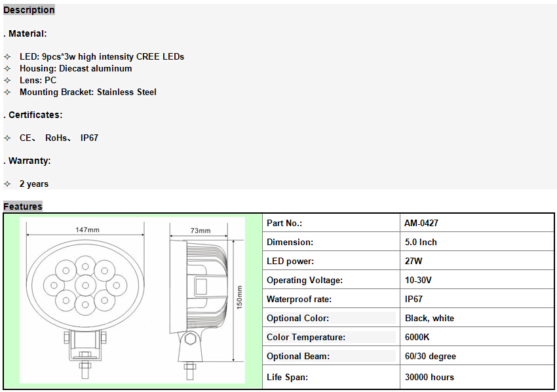Click the bullet diamond beside Lens line
This screenshot has height=392, width=557.
tap(7, 81)
